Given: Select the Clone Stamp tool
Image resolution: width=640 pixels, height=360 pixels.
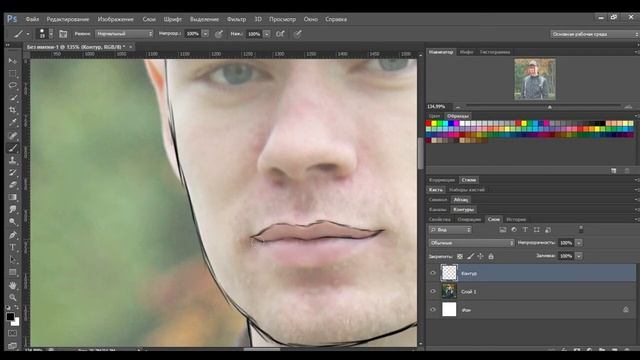Looking at the screenshot, I should point(13,160).
